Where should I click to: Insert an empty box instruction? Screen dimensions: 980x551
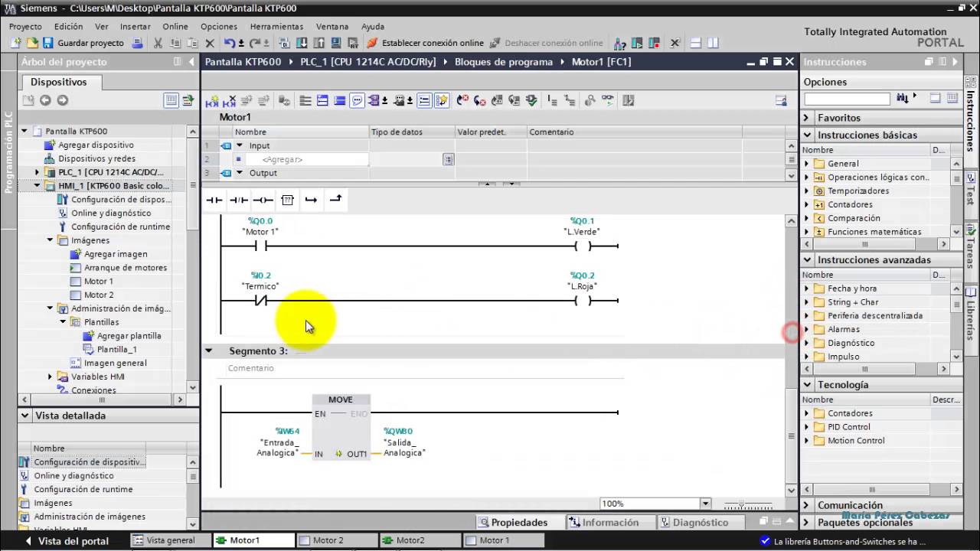[287, 201]
